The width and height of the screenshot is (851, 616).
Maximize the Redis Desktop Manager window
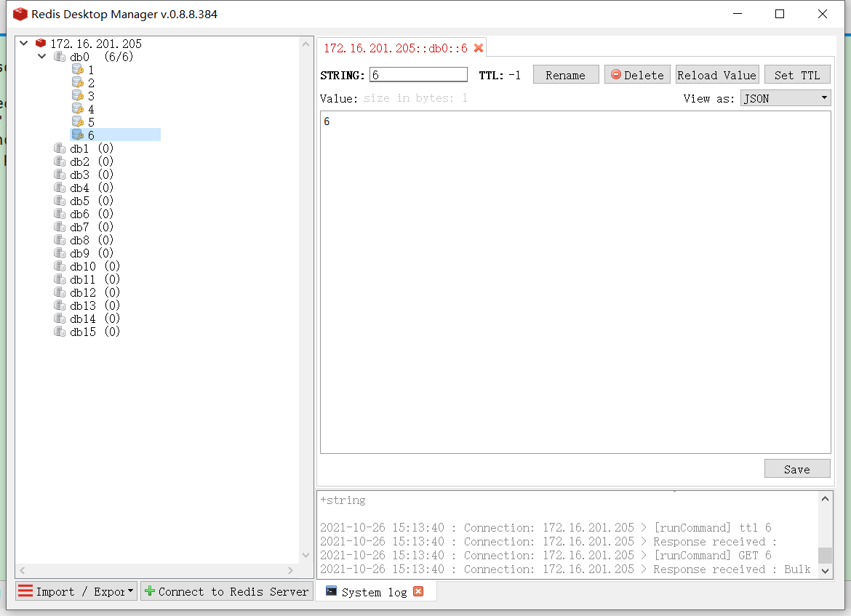tap(780, 14)
